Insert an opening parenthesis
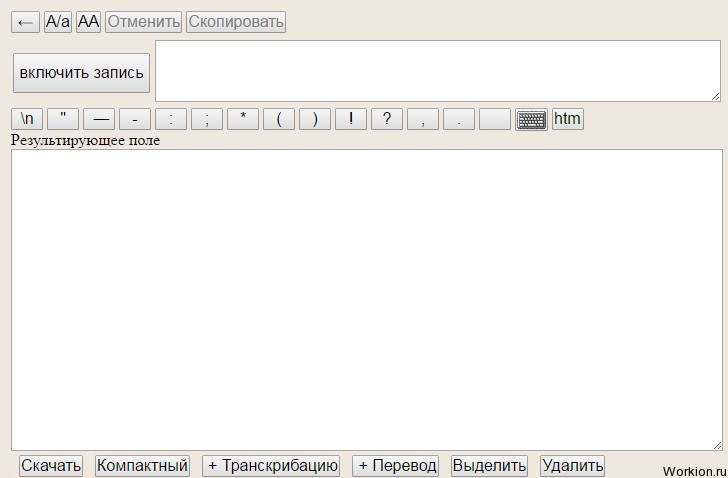This screenshot has width=728, height=478. pos(279,119)
